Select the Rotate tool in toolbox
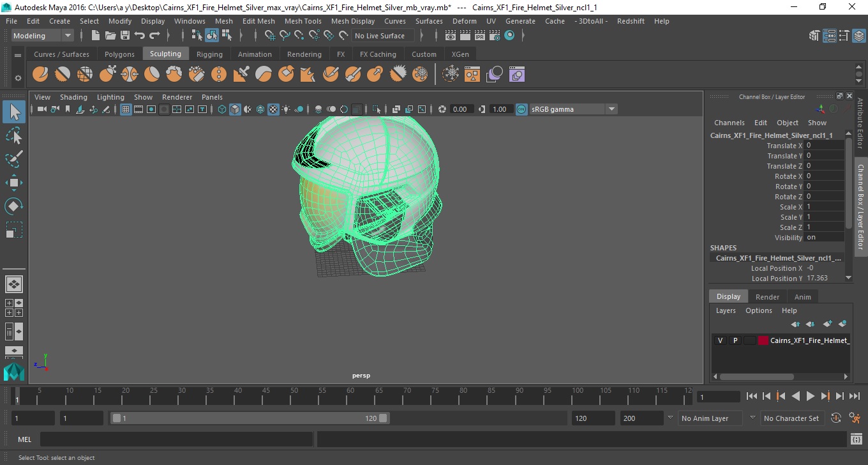This screenshot has height=465, width=868. tap(14, 206)
